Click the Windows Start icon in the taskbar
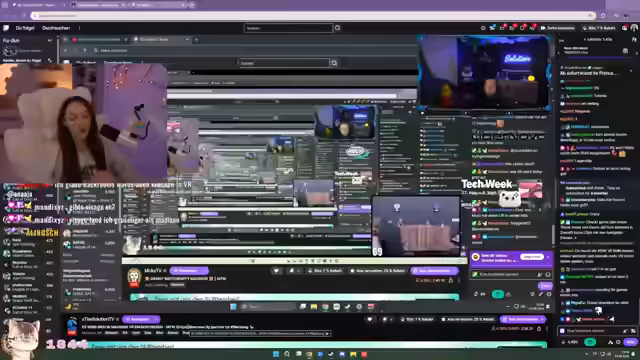 [276, 354]
